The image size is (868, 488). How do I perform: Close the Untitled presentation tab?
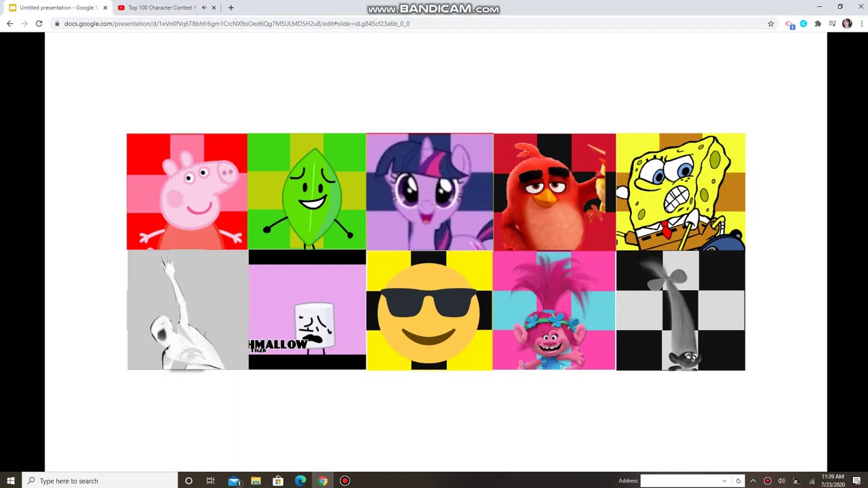coord(105,7)
